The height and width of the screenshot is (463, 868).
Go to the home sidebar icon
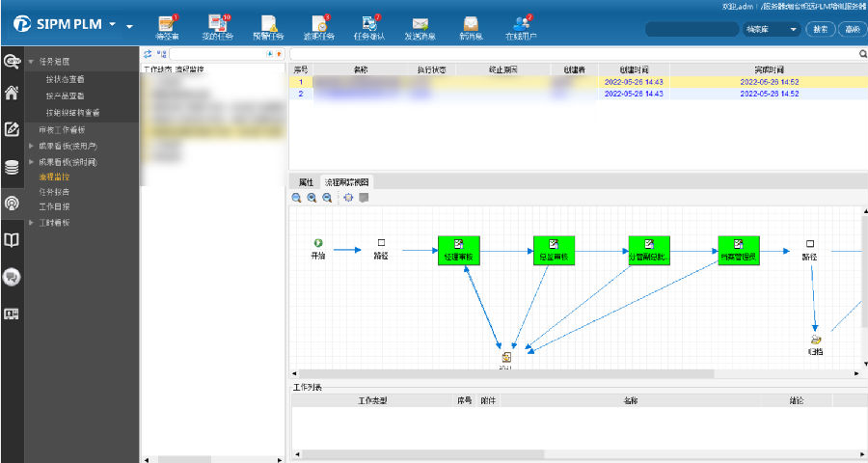click(12, 93)
